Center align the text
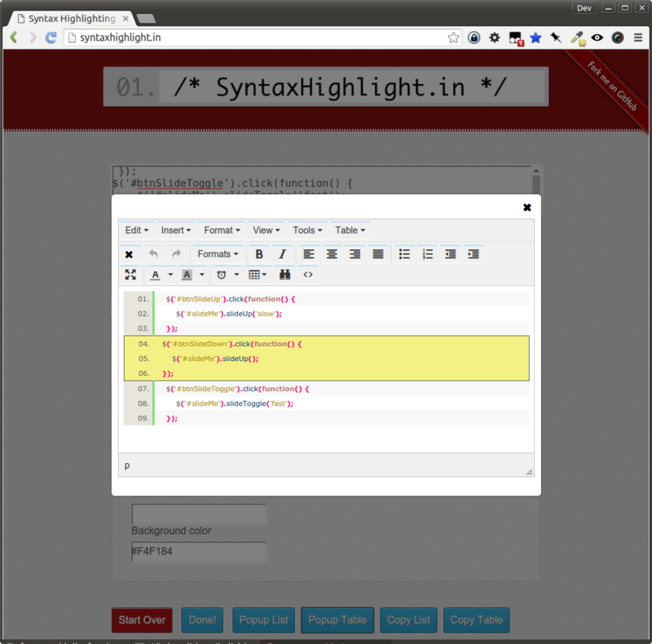The width and height of the screenshot is (652, 644). pyautogui.click(x=332, y=254)
